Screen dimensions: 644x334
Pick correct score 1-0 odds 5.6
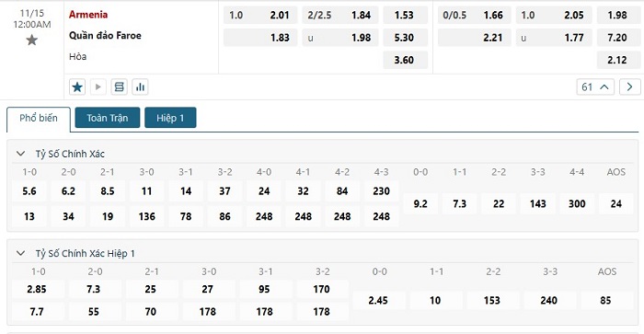(29, 191)
